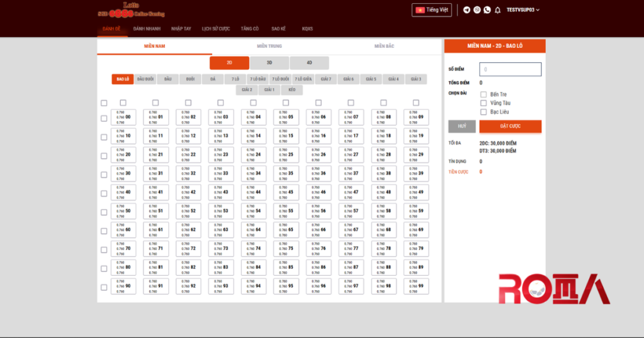Screen dimensions: 644x338
Task: Click the Skype icon in header
Action: coord(477,10)
